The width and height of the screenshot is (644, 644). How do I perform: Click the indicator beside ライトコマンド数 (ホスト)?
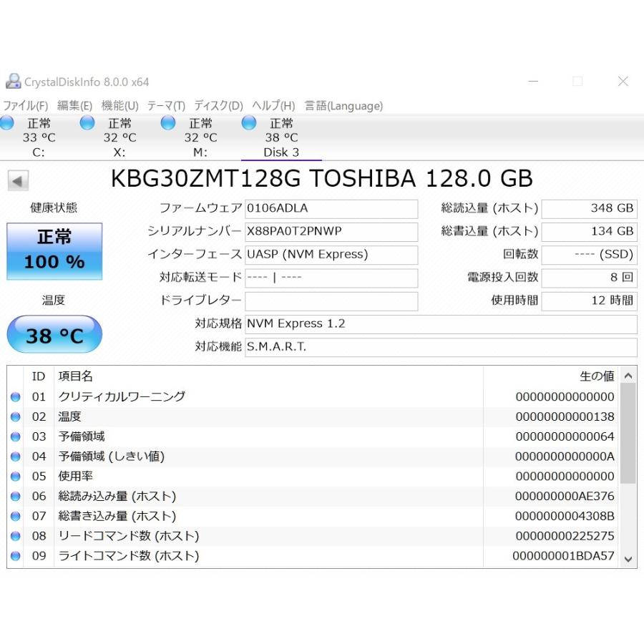click(15, 555)
